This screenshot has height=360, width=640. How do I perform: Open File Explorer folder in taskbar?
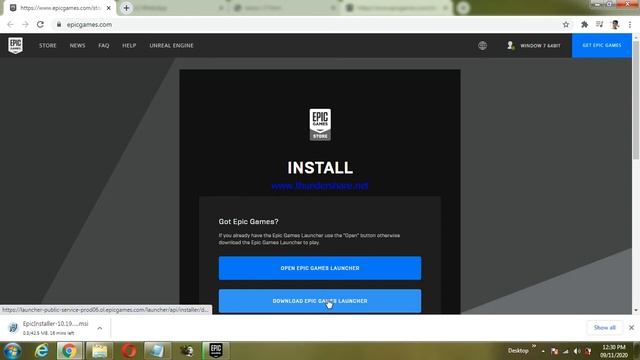(x=99, y=351)
